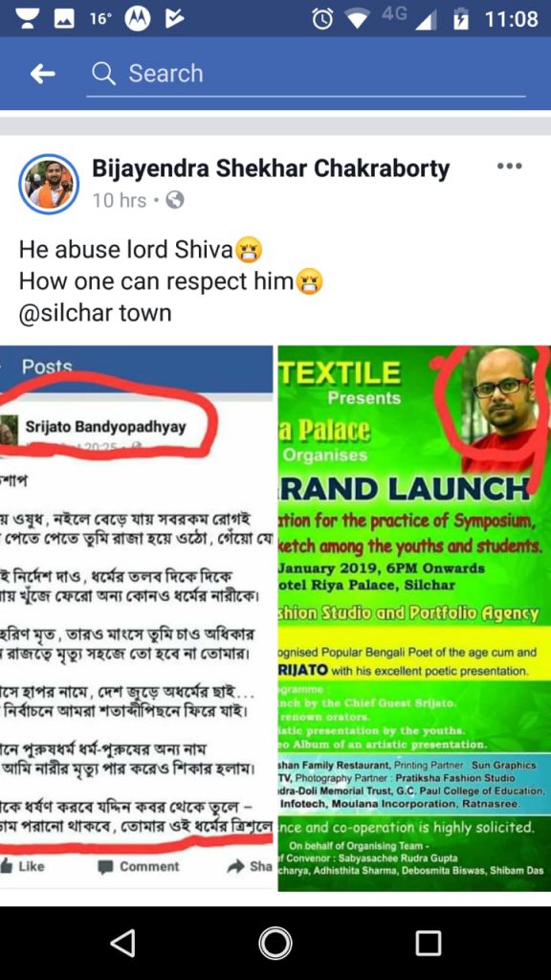The height and width of the screenshot is (980, 551).
Task: Open Bijayendra Shekhar Chakraborty's profile name link
Action: point(271,168)
